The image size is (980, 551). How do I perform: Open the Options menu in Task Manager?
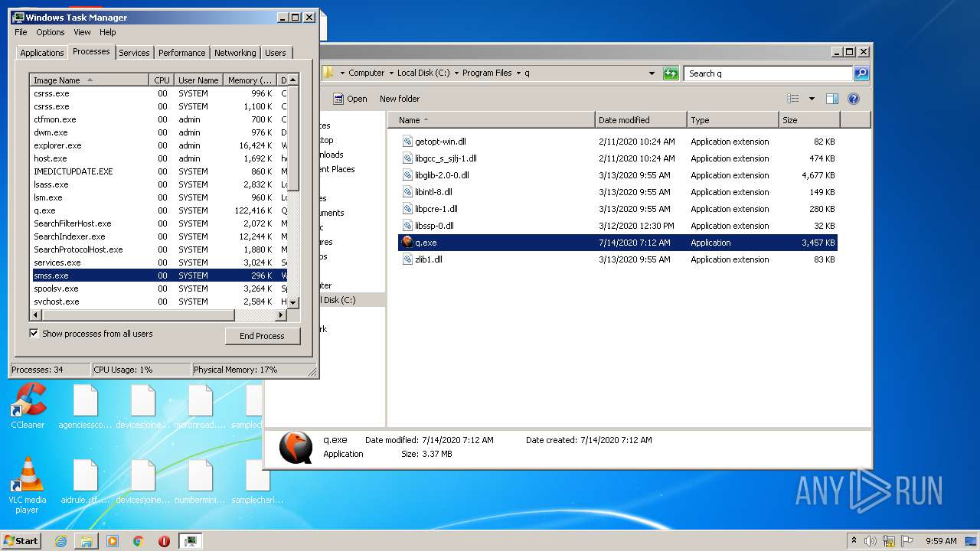click(x=51, y=32)
